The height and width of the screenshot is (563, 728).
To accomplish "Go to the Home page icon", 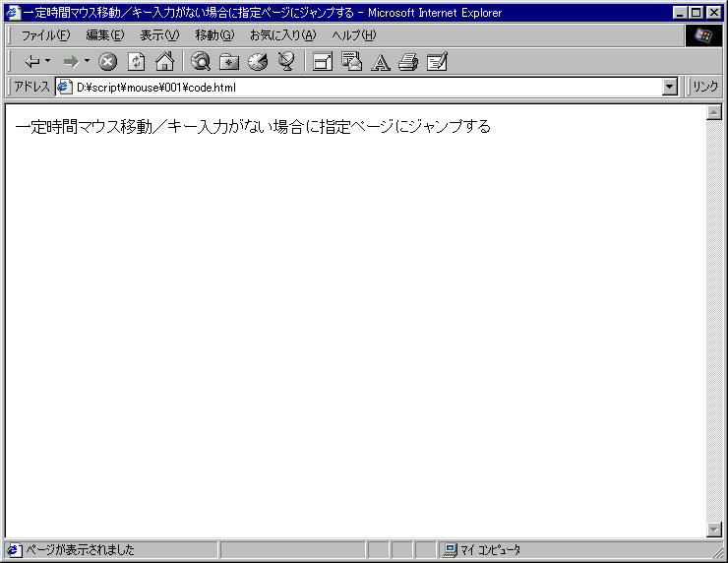I will (x=165, y=61).
